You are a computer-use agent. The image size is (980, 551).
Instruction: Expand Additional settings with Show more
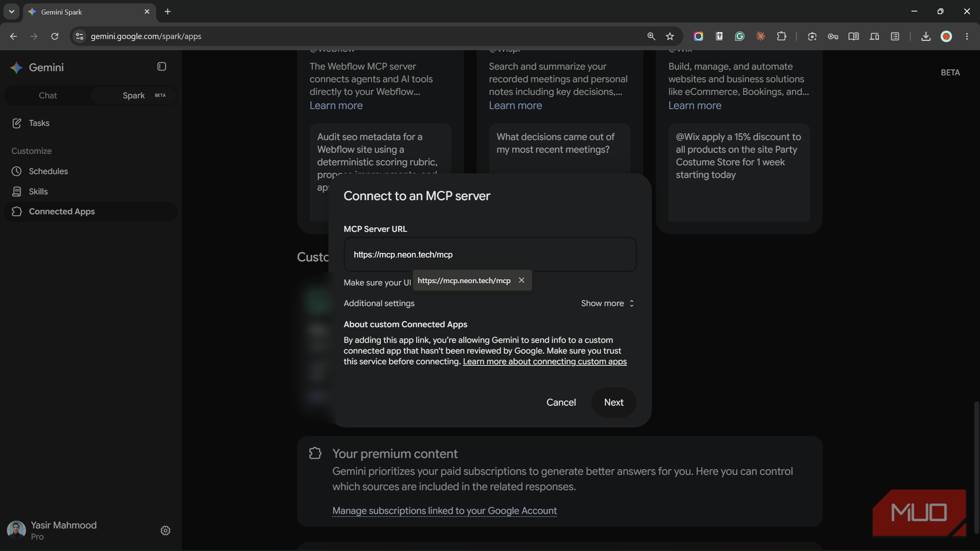click(x=608, y=303)
